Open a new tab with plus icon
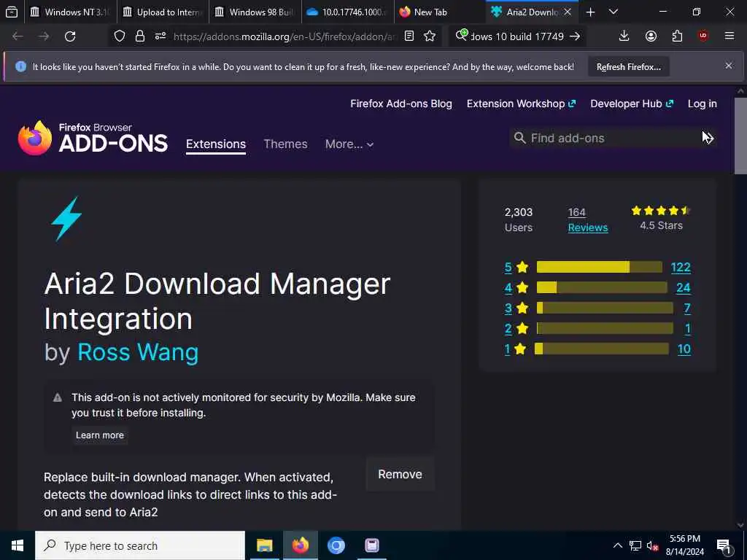Image resolution: width=747 pixels, height=560 pixels. click(590, 12)
